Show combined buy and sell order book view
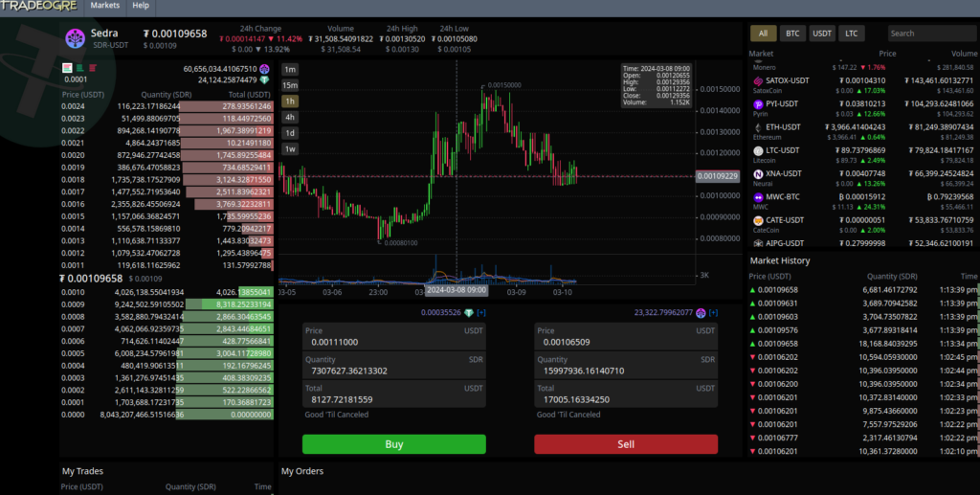 (68, 67)
